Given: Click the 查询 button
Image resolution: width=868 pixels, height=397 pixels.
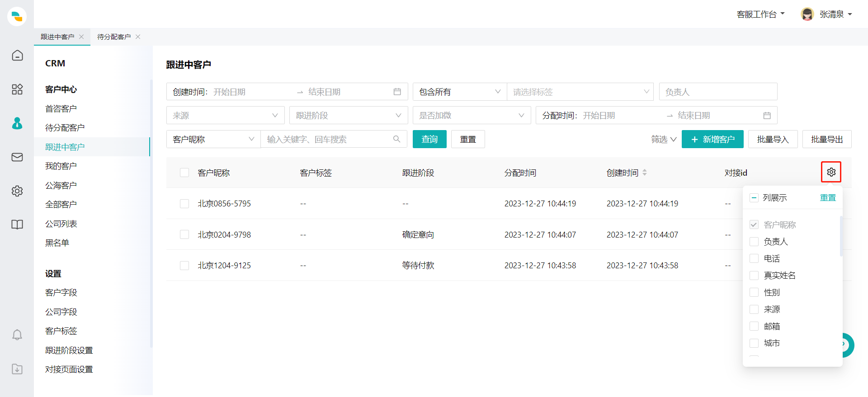Looking at the screenshot, I should tap(429, 139).
